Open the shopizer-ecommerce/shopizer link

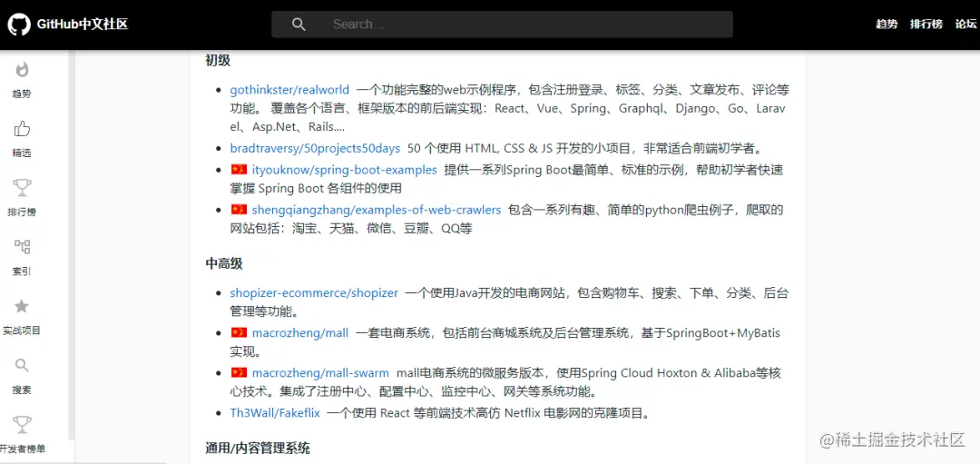(x=314, y=292)
